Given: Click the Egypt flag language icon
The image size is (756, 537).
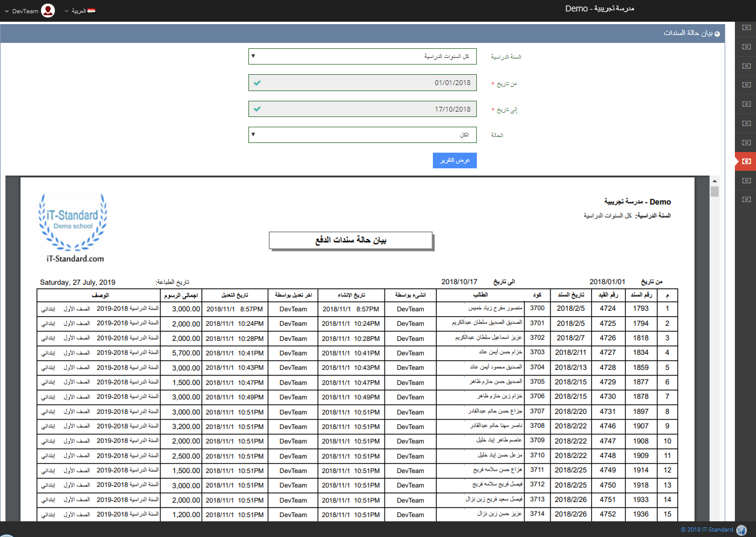Looking at the screenshot, I should tap(91, 11).
